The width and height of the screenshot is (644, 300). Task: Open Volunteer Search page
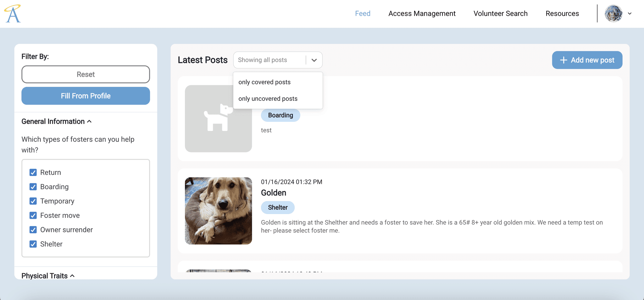point(500,14)
